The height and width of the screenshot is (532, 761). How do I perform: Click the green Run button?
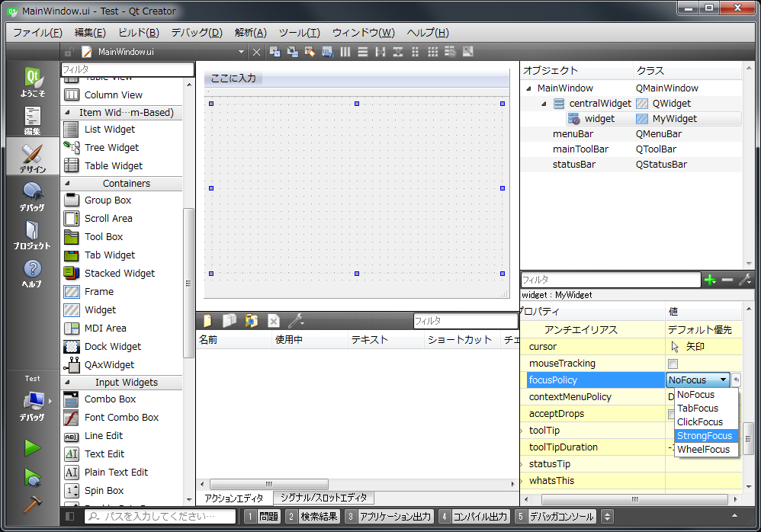pyautogui.click(x=33, y=447)
